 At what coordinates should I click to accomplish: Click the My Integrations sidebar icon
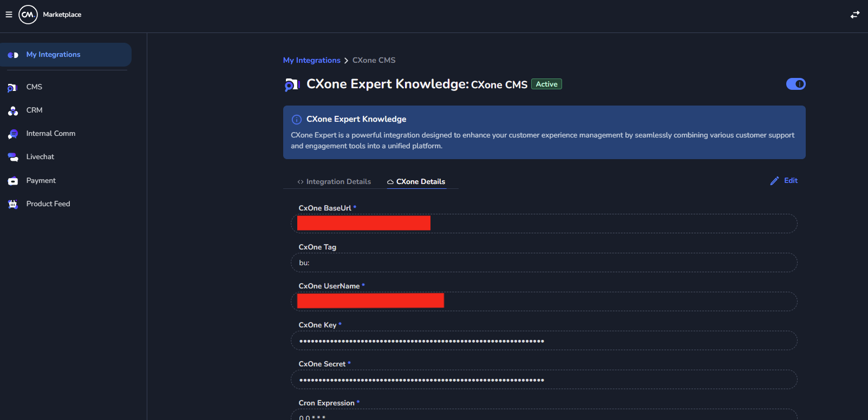(x=13, y=55)
